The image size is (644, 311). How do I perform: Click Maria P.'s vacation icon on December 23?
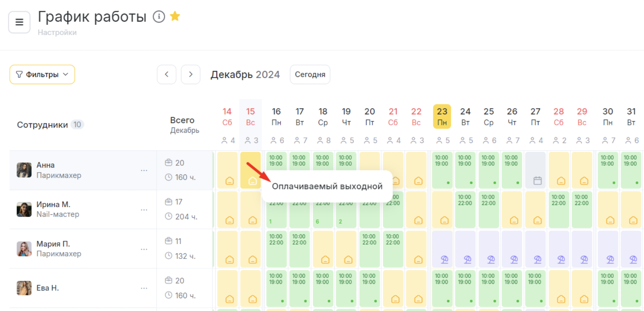pyautogui.click(x=445, y=259)
